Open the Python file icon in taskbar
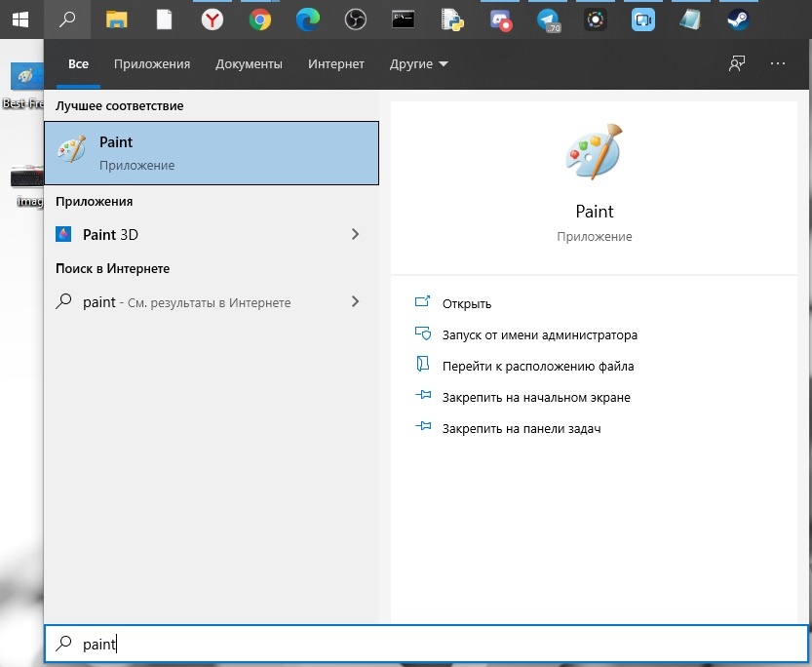This screenshot has height=667, width=812. pos(452,20)
